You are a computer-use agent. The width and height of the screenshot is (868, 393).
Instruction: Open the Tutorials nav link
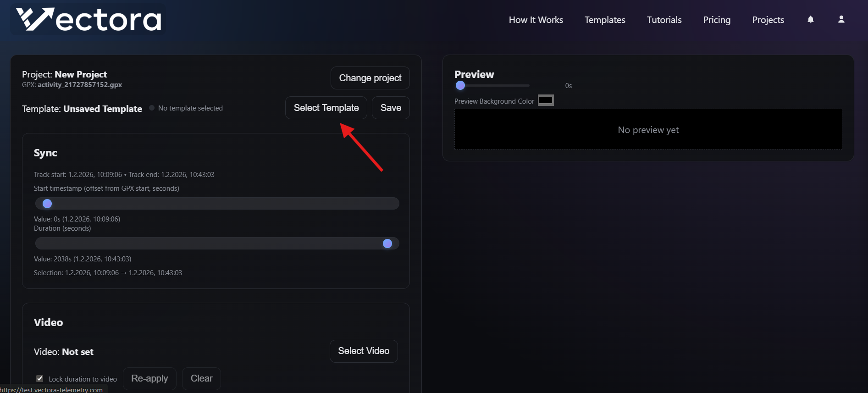point(664,20)
